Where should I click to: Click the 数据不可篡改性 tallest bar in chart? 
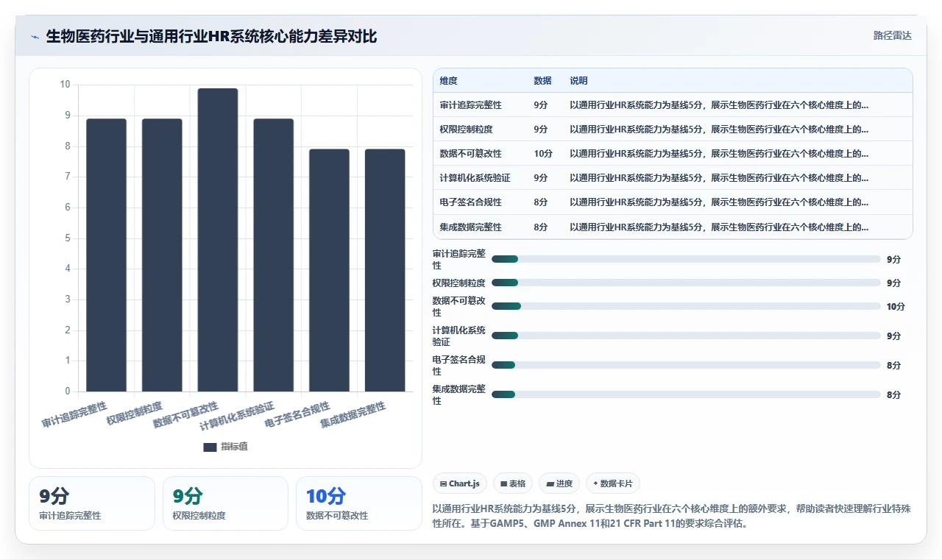click(x=218, y=240)
